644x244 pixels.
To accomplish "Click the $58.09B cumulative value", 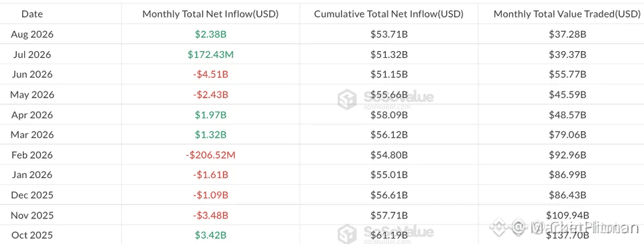I will pyautogui.click(x=389, y=115).
